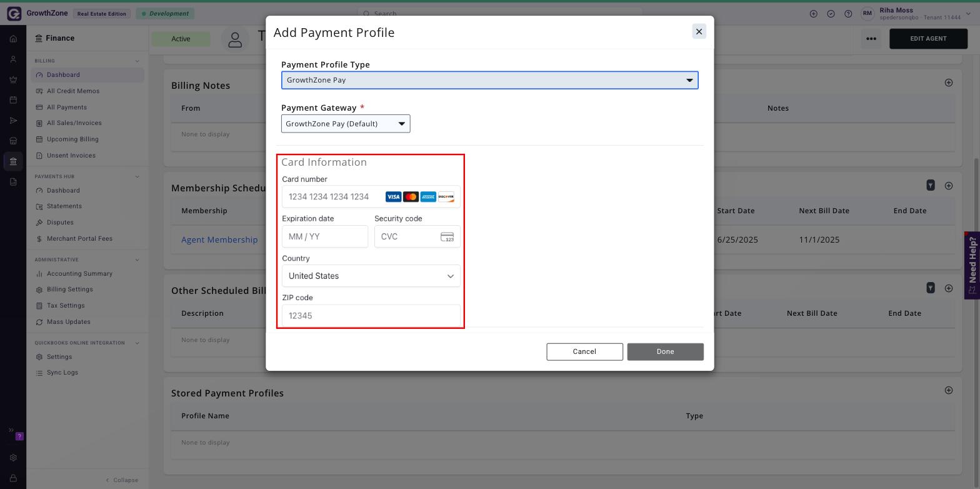Image resolution: width=980 pixels, height=489 pixels.
Task: Collapse the Billing section in sidebar
Action: point(137,61)
